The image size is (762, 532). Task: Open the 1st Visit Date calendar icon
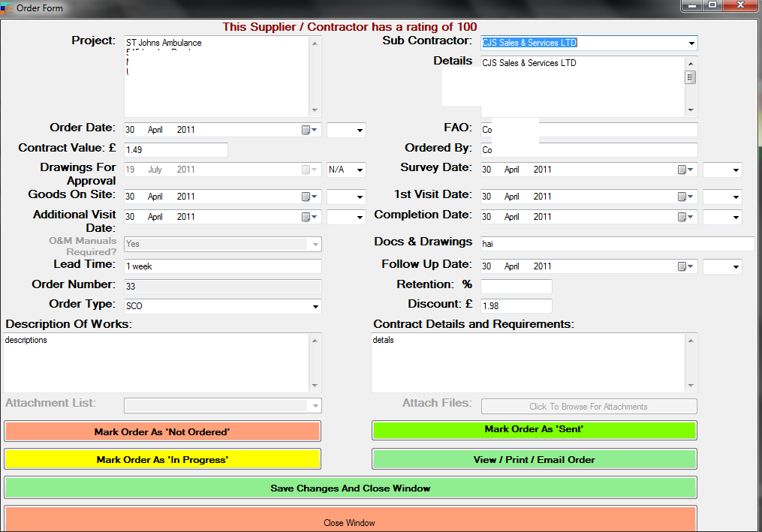pos(683,197)
